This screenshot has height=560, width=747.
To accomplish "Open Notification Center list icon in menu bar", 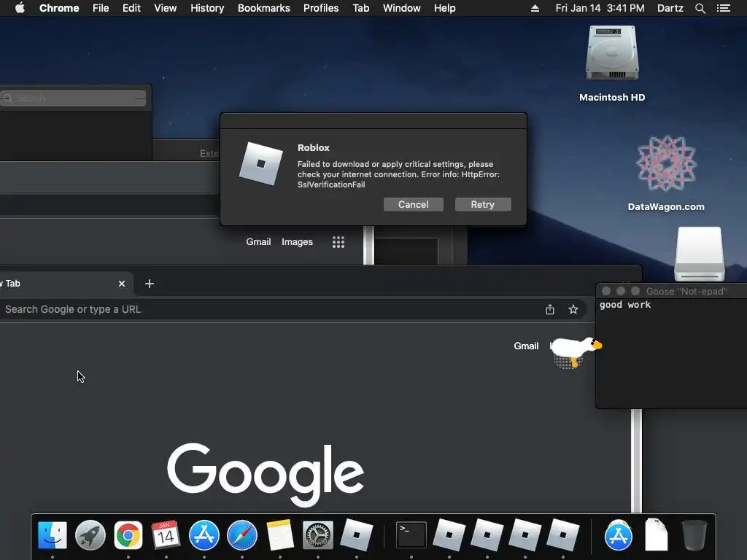I will 723,8.
